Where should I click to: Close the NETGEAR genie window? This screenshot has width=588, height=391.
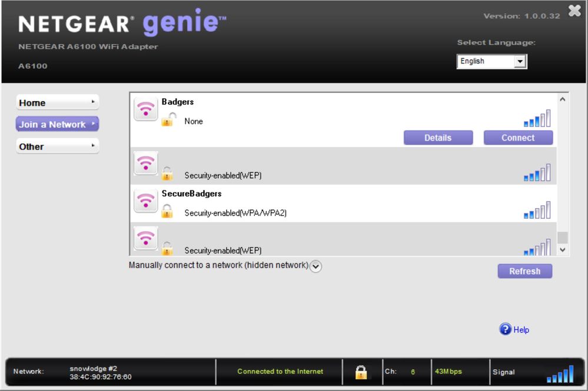coord(574,11)
